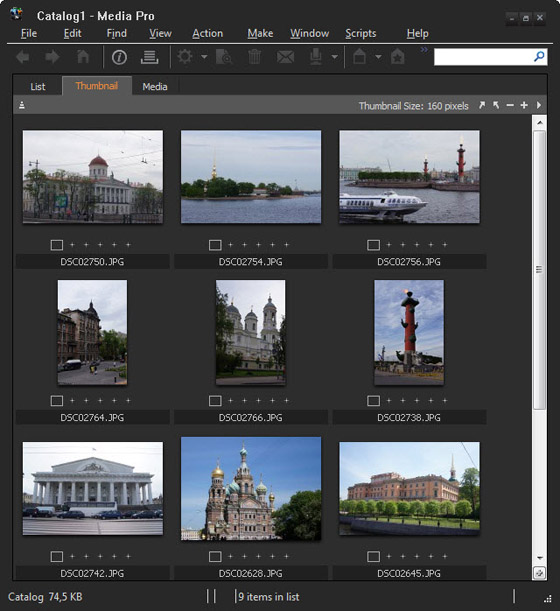
Task: Switch to the List tab
Action: tap(38, 87)
